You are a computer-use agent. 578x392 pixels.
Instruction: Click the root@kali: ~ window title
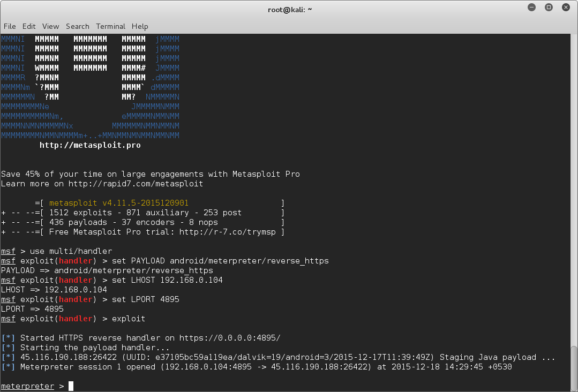click(x=290, y=10)
